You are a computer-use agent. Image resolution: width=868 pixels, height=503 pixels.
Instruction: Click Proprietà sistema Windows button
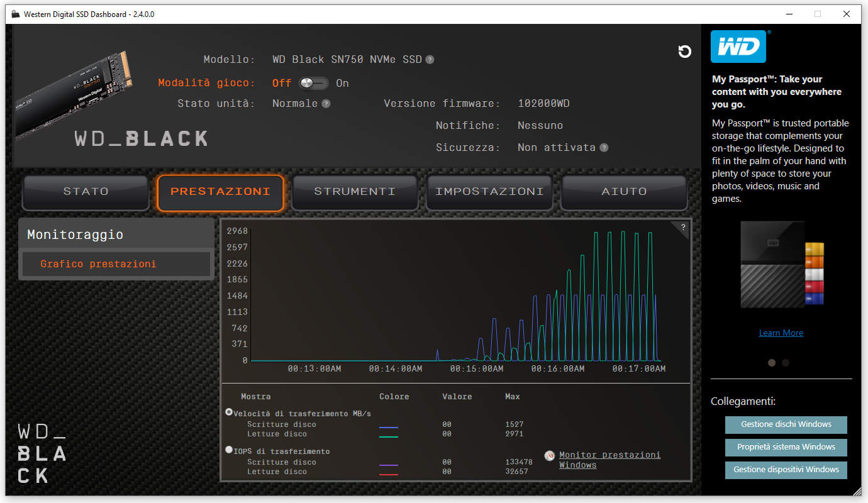786,447
